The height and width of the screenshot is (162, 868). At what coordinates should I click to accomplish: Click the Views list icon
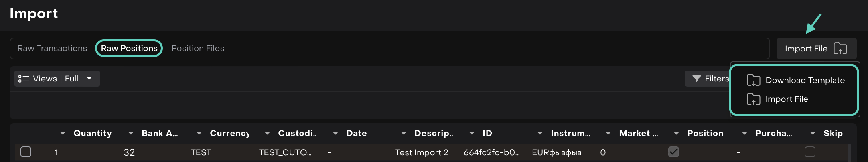pos(24,79)
